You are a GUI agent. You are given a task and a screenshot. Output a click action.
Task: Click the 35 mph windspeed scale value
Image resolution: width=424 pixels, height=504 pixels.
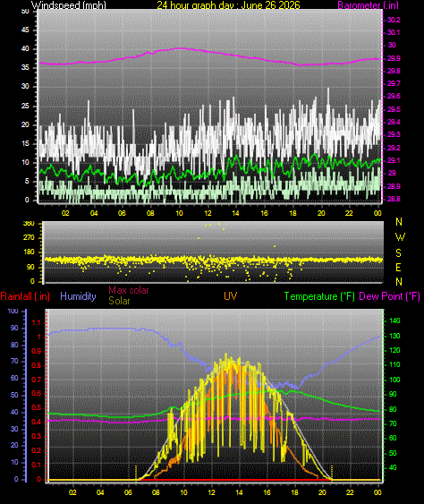(x=25, y=67)
